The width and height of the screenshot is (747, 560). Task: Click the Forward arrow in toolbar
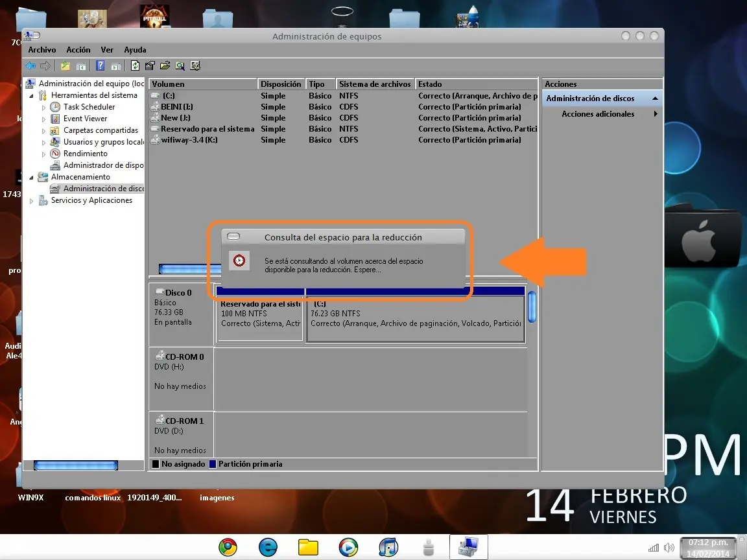pos(45,65)
